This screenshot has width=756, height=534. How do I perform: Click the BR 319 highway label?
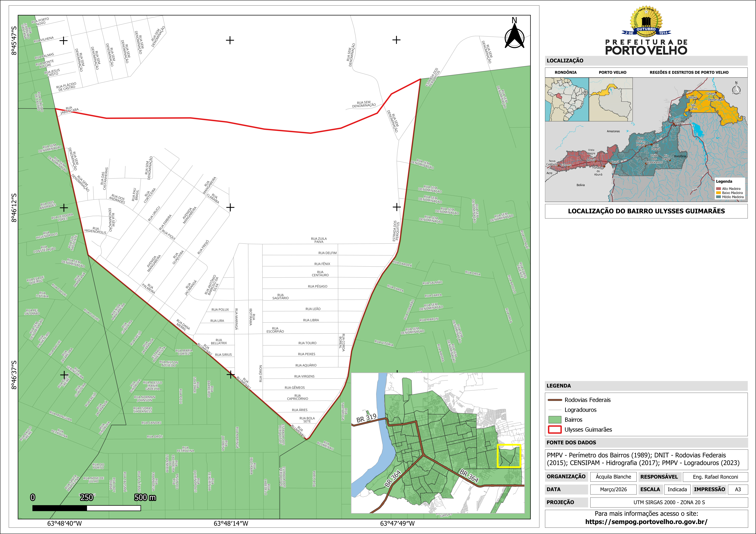(366, 418)
